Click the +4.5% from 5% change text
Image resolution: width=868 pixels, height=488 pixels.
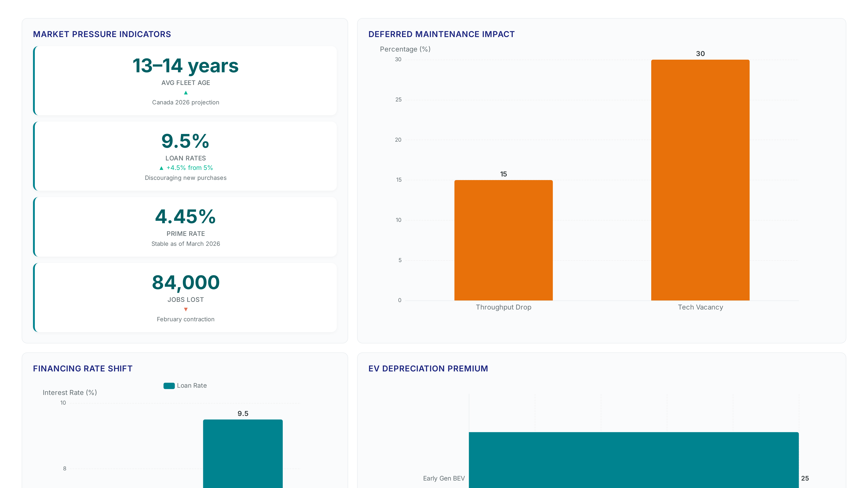pyautogui.click(x=190, y=168)
